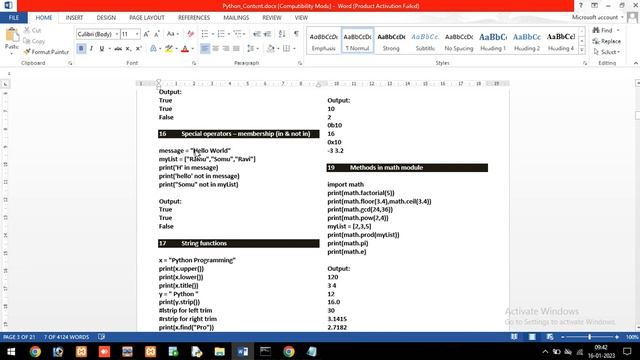Open Paragraph dialog launcher

click(300, 63)
